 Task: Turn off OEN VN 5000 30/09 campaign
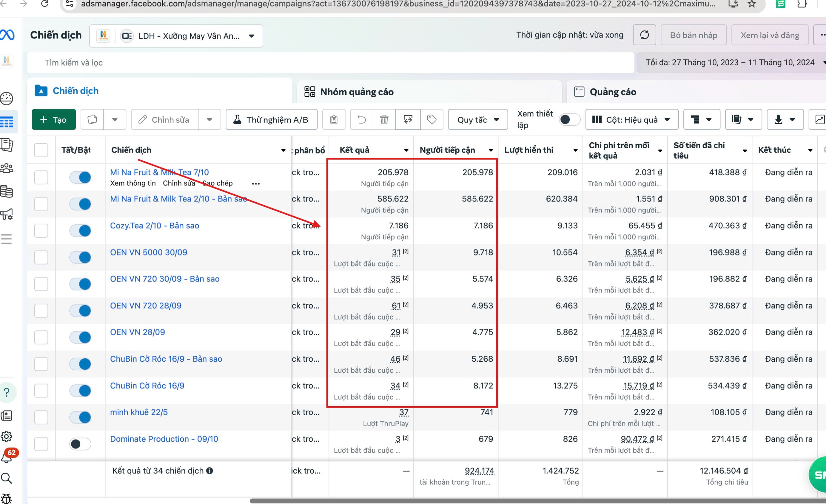click(x=80, y=257)
